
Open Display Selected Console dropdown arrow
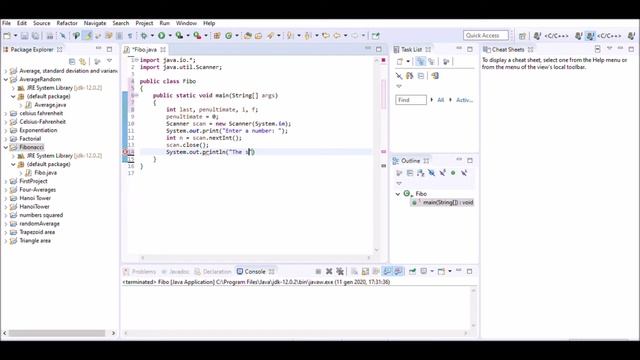[x=432, y=271]
